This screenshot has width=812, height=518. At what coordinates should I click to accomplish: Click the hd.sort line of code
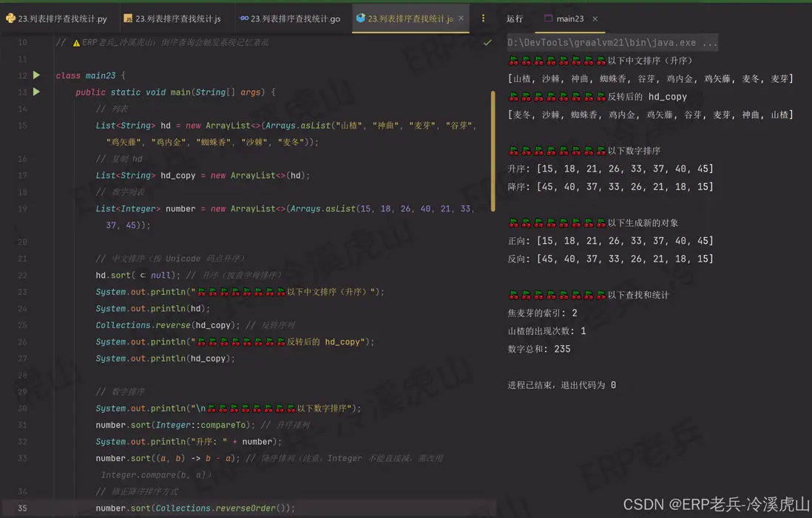pos(189,276)
